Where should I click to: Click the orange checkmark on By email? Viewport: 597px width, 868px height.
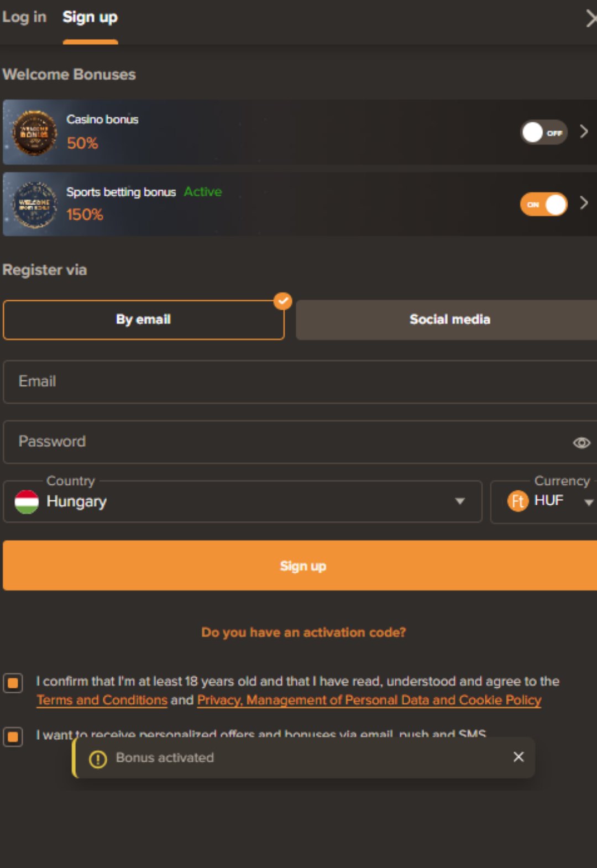tap(283, 301)
